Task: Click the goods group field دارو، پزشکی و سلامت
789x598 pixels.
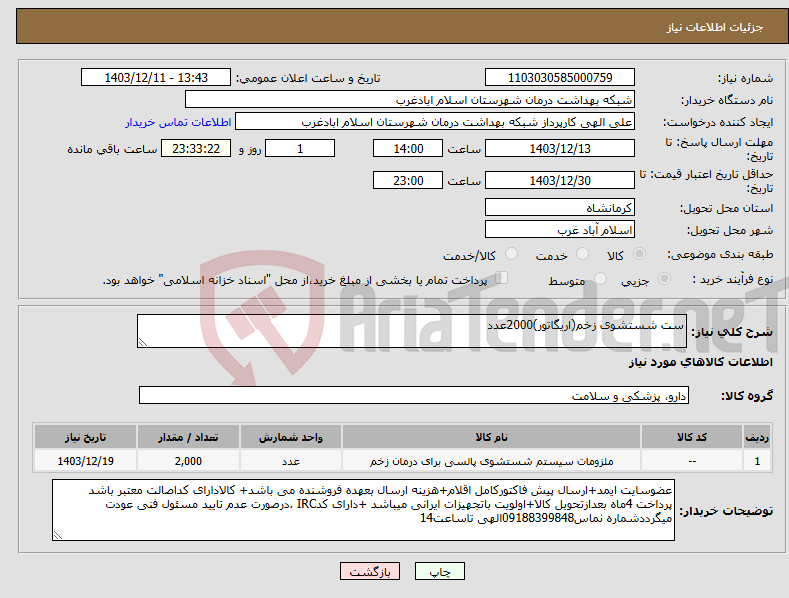Action: tap(414, 396)
